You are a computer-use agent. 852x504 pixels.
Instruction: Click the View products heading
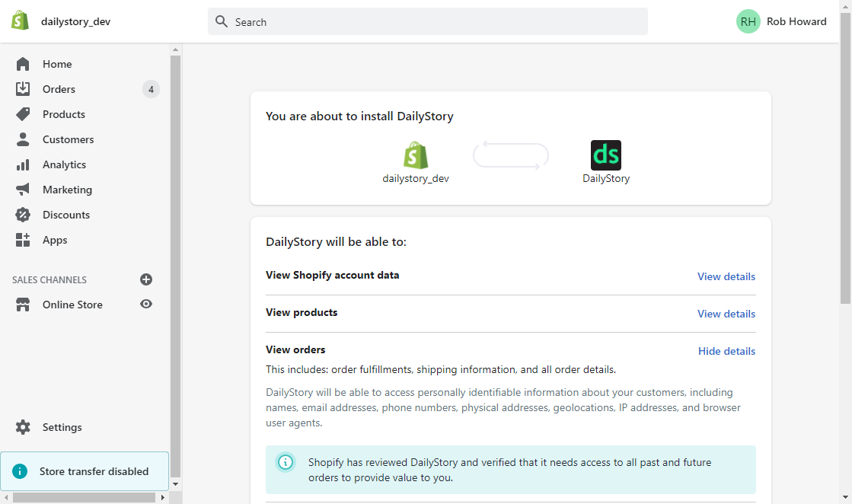pos(302,312)
